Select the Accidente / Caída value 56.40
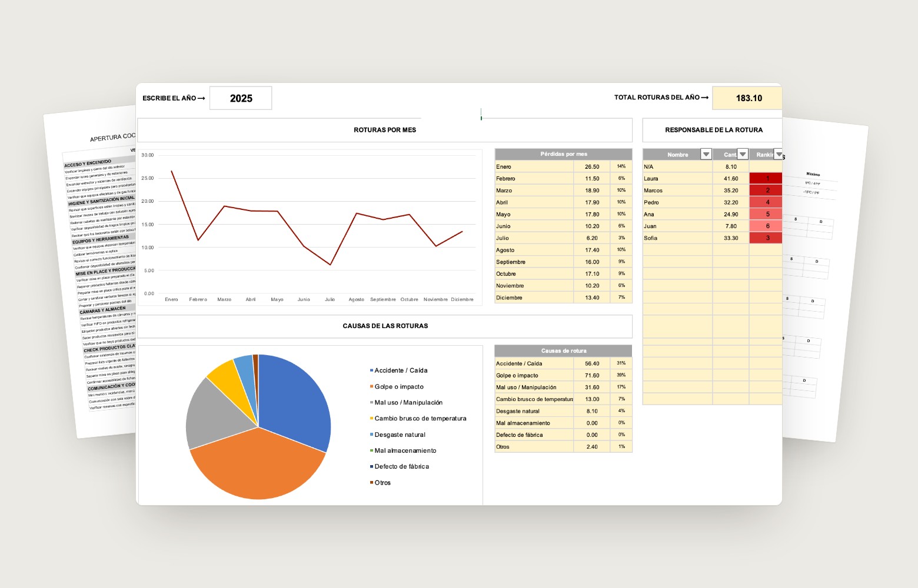 pos(592,363)
